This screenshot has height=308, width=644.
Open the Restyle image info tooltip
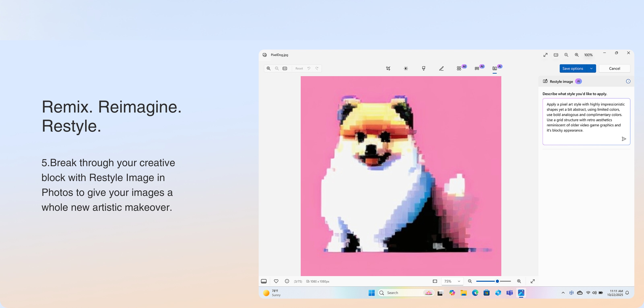pos(628,81)
